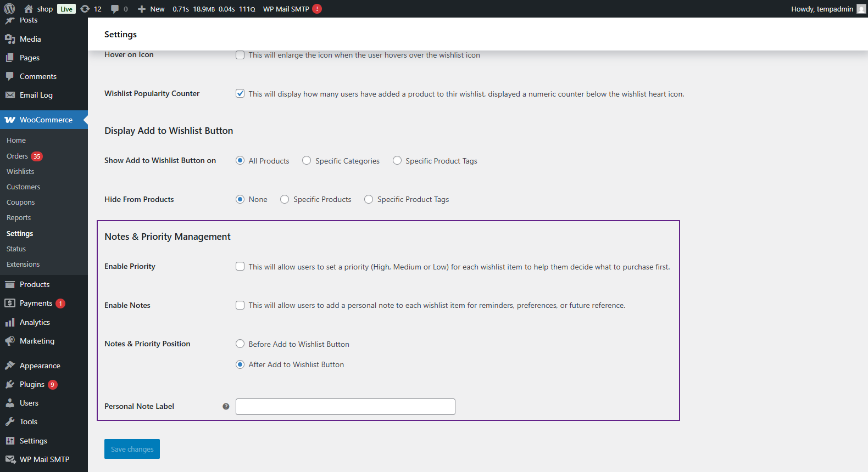
Task: Select Specific Categories radio option
Action: [307, 161]
